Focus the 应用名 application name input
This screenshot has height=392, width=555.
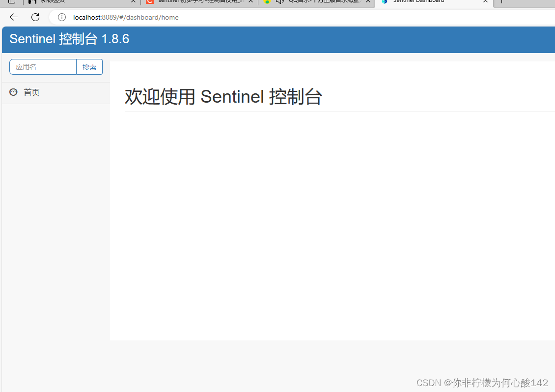click(x=43, y=66)
